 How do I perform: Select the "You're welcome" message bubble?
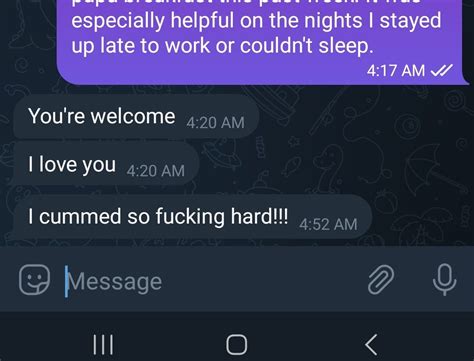[x=136, y=116]
